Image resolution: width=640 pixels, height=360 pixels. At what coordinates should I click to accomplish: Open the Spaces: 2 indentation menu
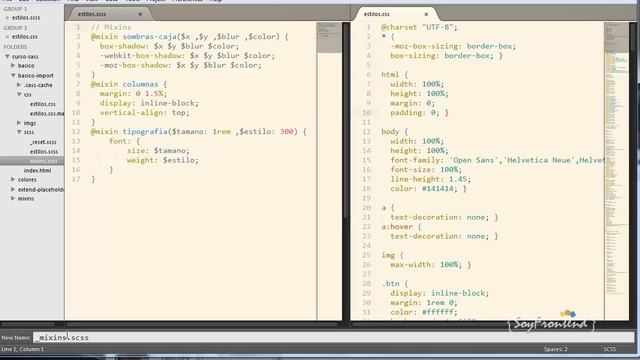coord(556,349)
